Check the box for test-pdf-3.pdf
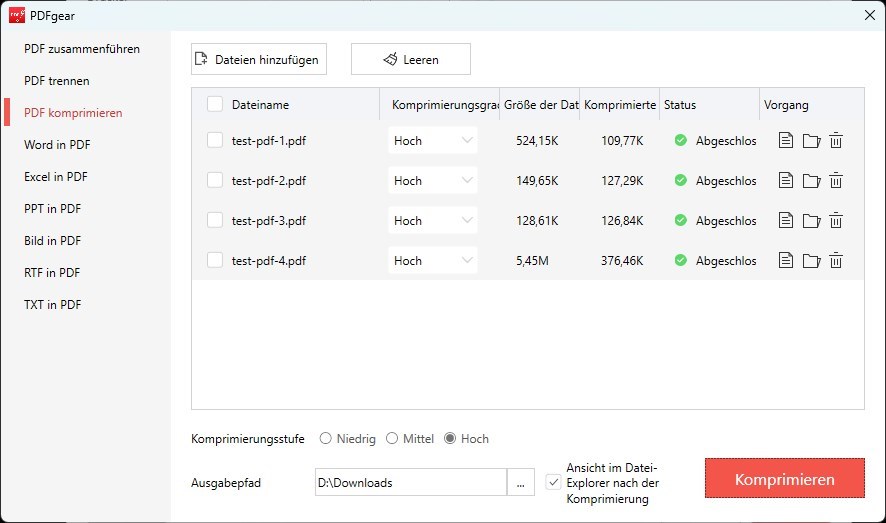 pyautogui.click(x=215, y=220)
